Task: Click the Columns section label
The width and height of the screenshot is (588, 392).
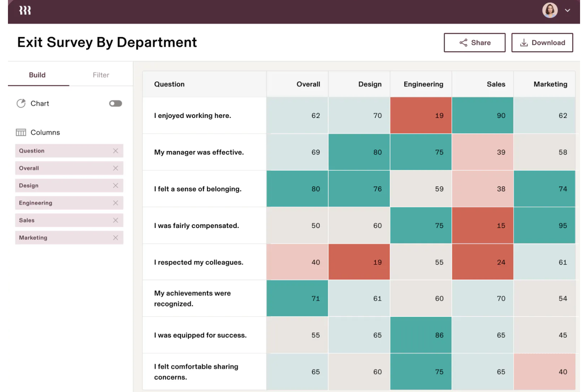Action: 45,133
